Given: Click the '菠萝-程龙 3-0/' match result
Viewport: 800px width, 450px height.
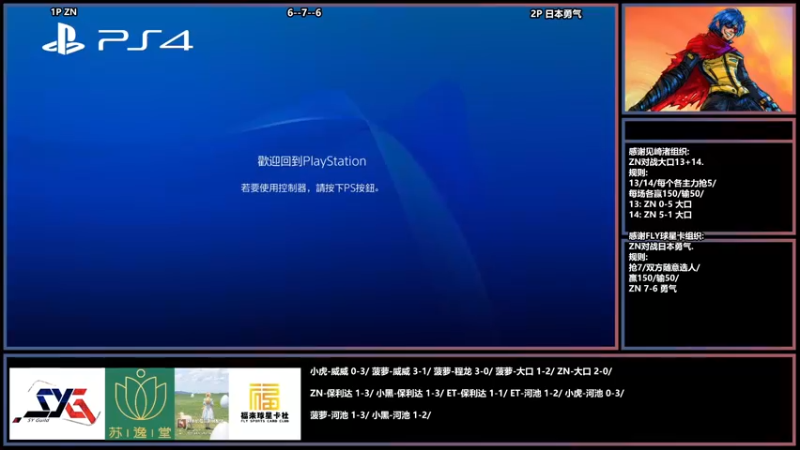Looking at the screenshot, I should click(x=463, y=371).
